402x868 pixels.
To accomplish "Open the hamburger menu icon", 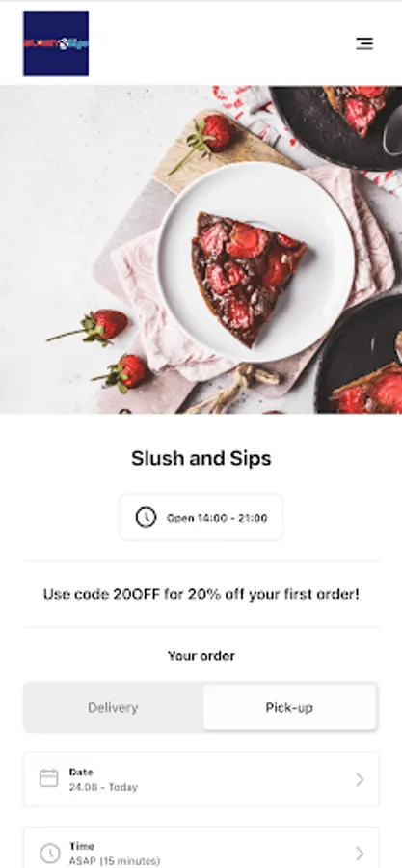I will 363,43.
